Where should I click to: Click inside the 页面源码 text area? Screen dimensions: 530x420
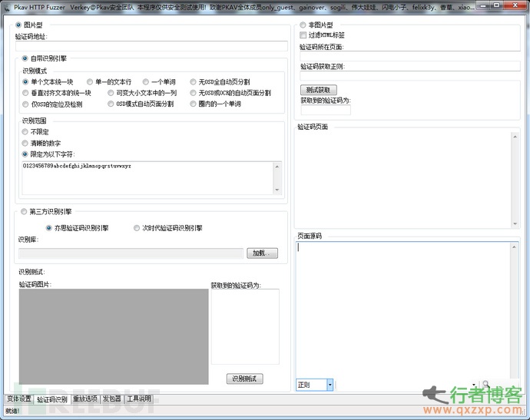(x=404, y=310)
